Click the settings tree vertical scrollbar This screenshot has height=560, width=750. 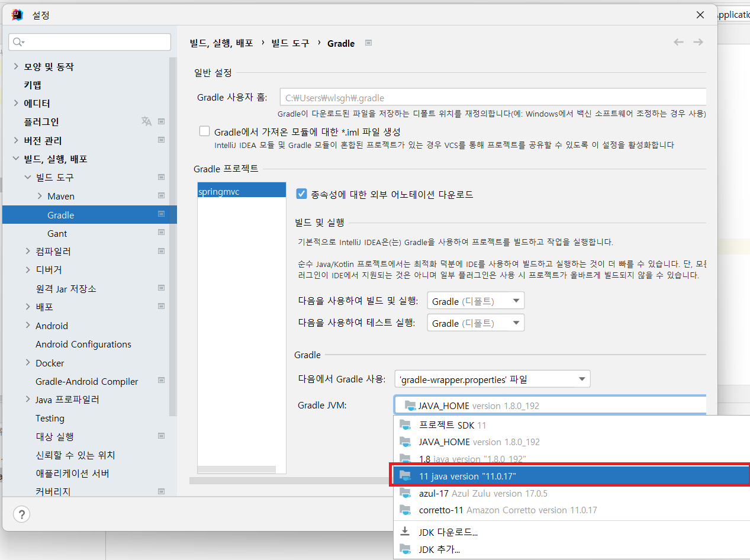pos(173,237)
